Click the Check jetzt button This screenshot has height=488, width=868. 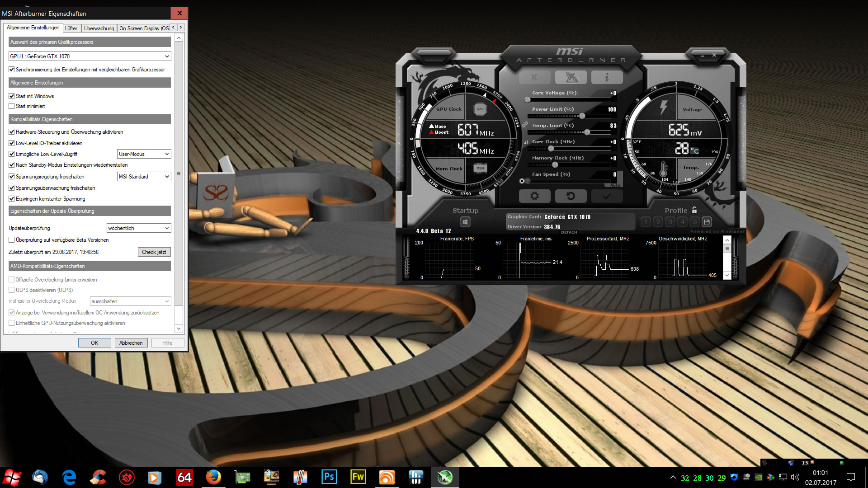[154, 252]
